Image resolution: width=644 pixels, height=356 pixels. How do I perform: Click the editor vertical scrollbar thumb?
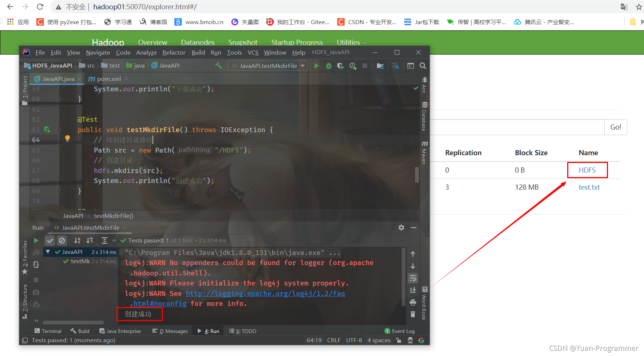pos(417,175)
